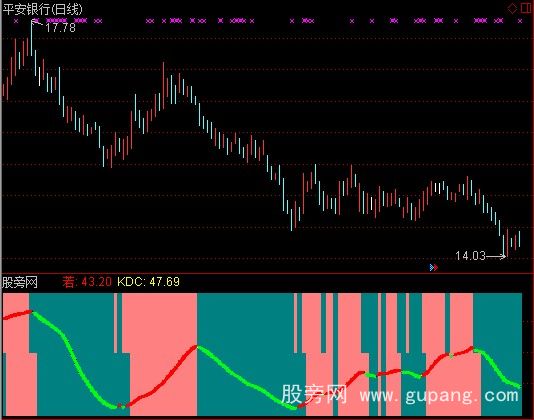Click the 17.78 high price label

(x=60, y=28)
